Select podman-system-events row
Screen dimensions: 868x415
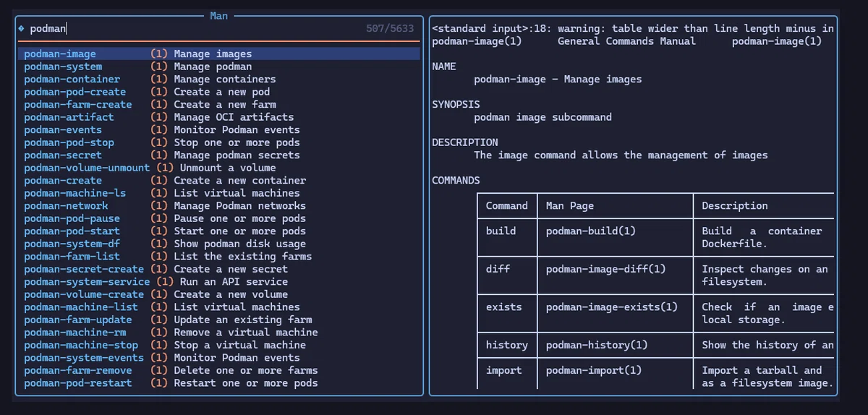pos(218,357)
